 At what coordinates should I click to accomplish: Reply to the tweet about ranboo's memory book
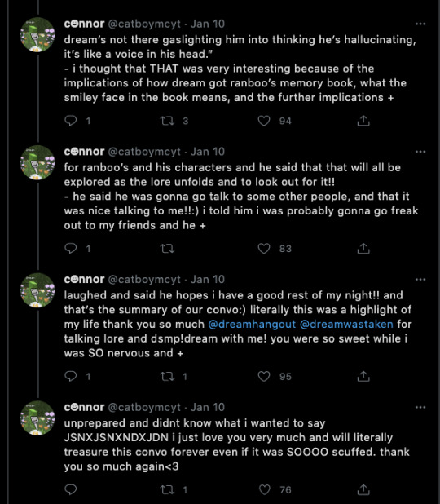coord(71,121)
